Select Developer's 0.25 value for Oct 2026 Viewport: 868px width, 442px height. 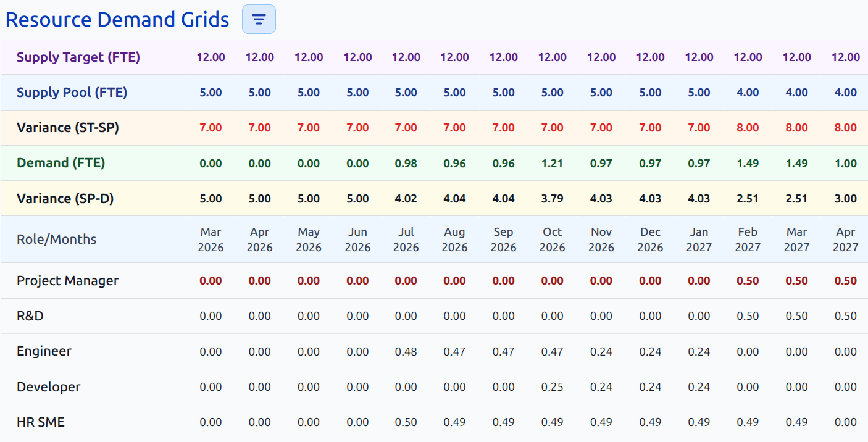pos(553,387)
